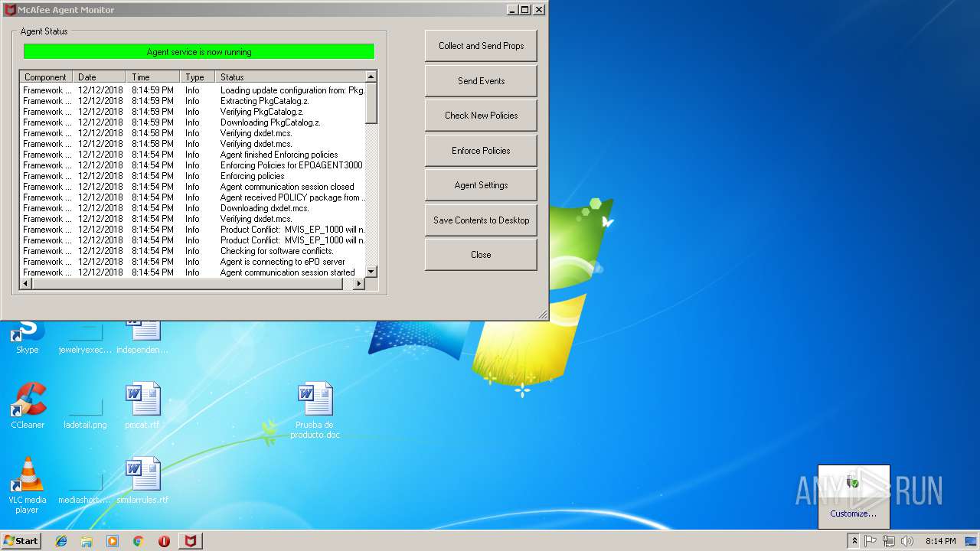The image size is (980, 551).
Task: Open Windows Explorer folder icon in taskbar
Action: click(87, 541)
